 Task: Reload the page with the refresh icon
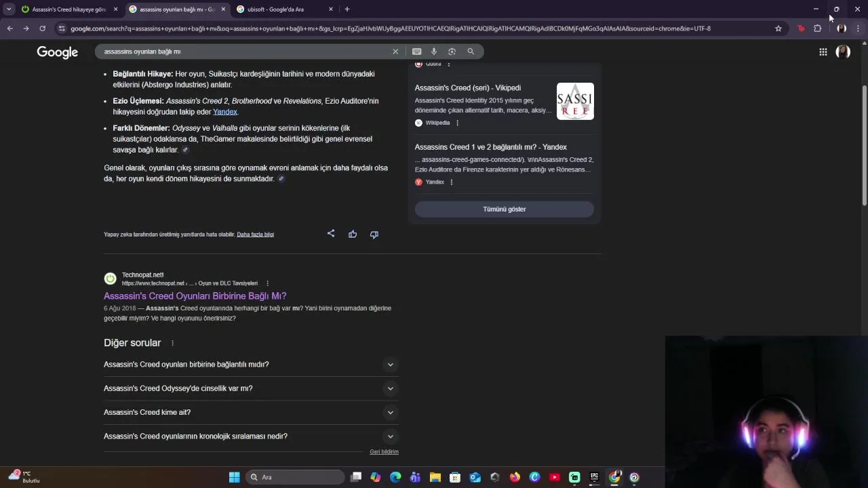click(x=42, y=28)
